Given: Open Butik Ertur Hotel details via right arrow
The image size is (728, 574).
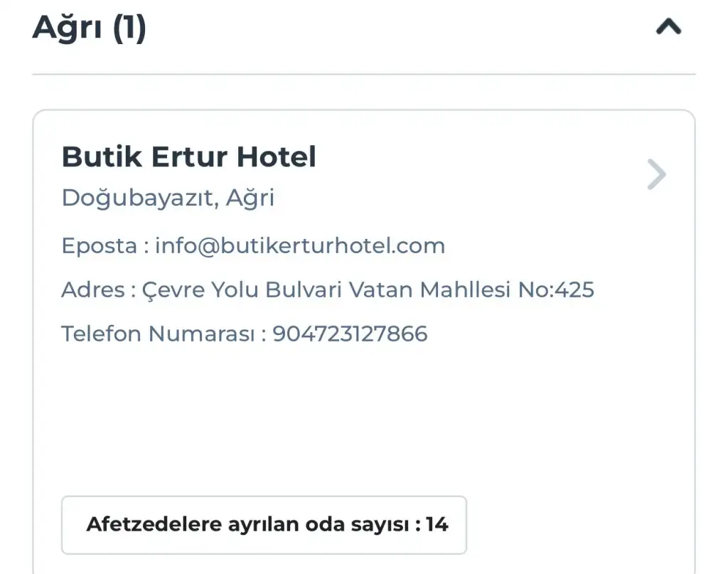Looking at the screenshot, I should pyautogui.click(x=657, y=174).
